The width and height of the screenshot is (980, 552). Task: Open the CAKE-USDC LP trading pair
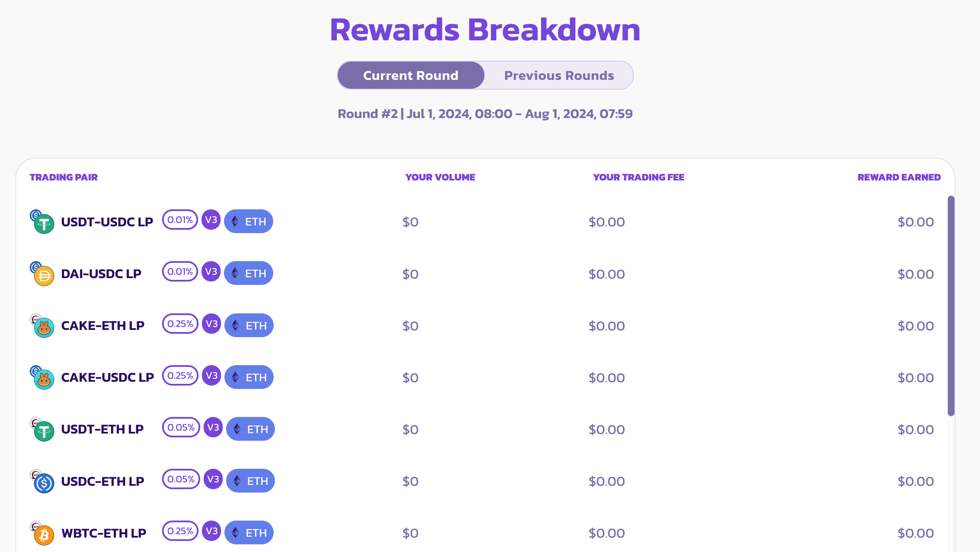coord(107,377)
